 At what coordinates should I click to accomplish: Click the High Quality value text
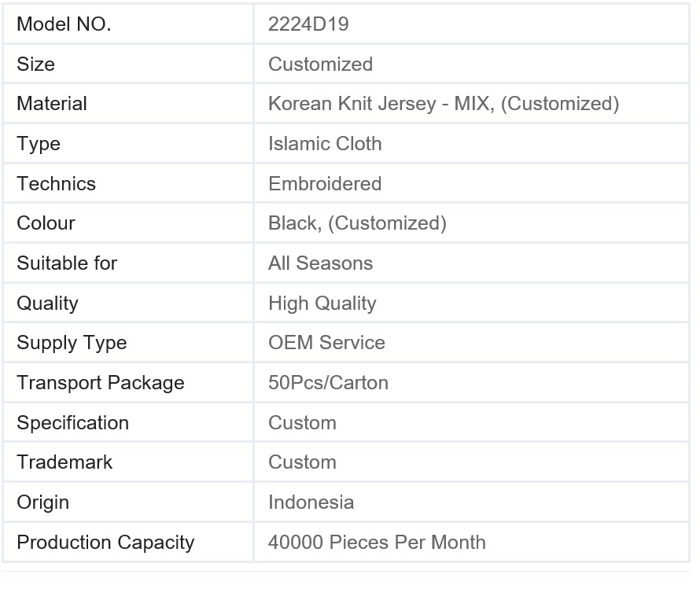tap(322, 304)
